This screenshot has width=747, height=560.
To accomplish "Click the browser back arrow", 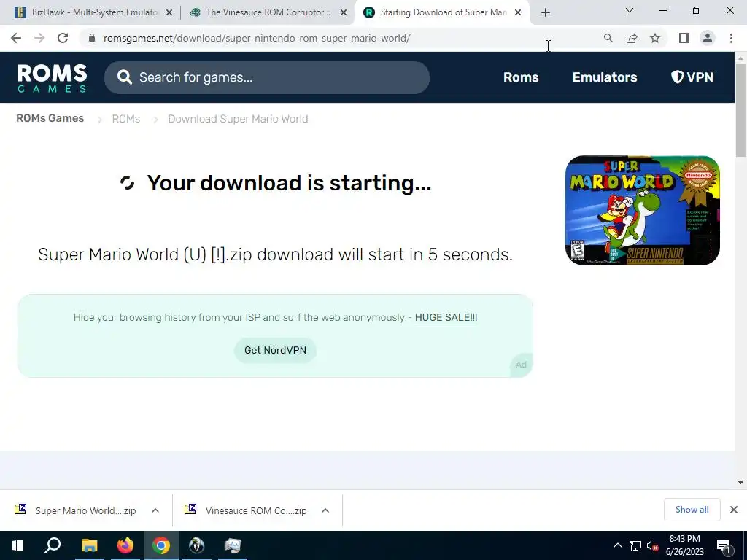I will click(x=16, y=38).
